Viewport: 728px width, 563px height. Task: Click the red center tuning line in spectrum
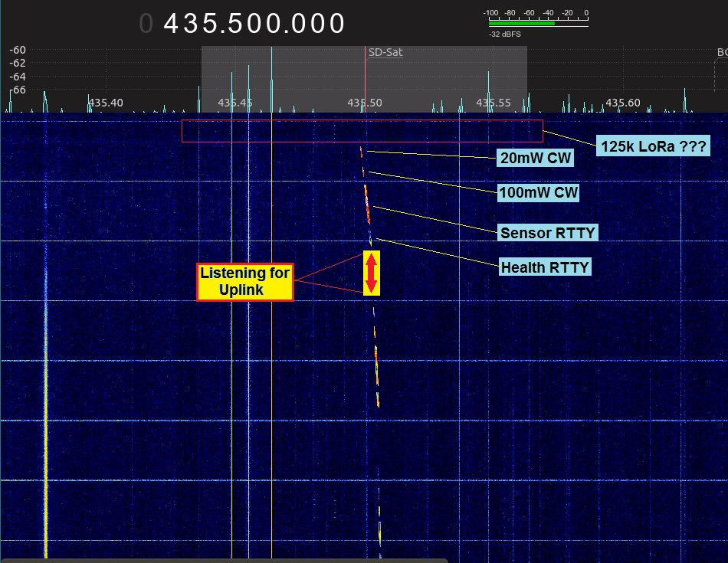(365, 79)
